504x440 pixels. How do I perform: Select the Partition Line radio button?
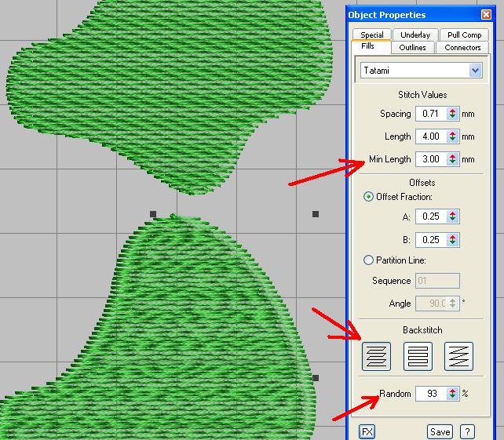tap(368, 260)
